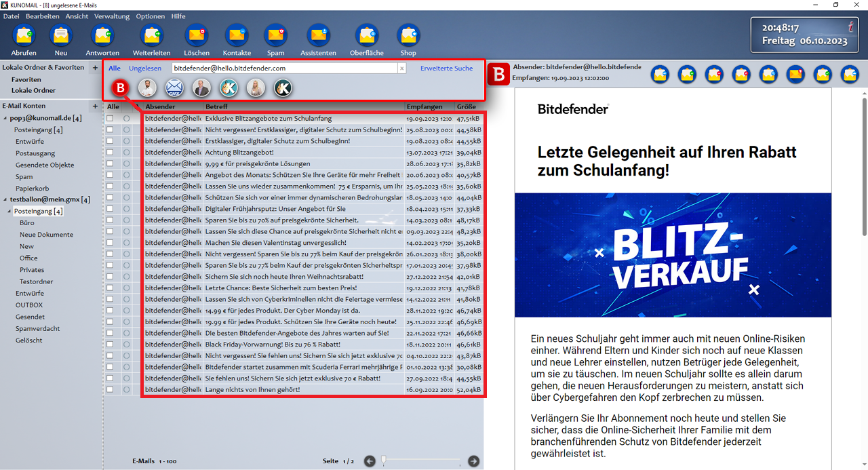
Task: Open the Ansicht menu
Action: [x=77, y=16]
